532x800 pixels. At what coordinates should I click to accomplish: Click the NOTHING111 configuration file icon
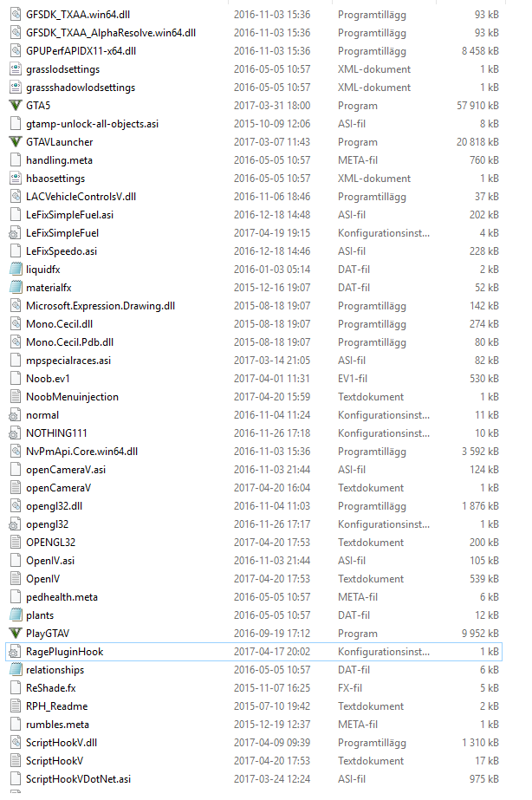click(15, 433)
